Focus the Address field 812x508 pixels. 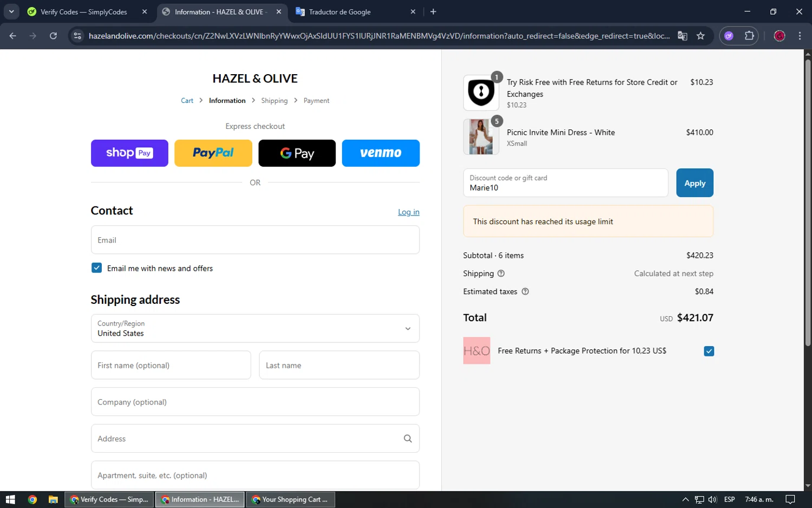coord(255,439)
